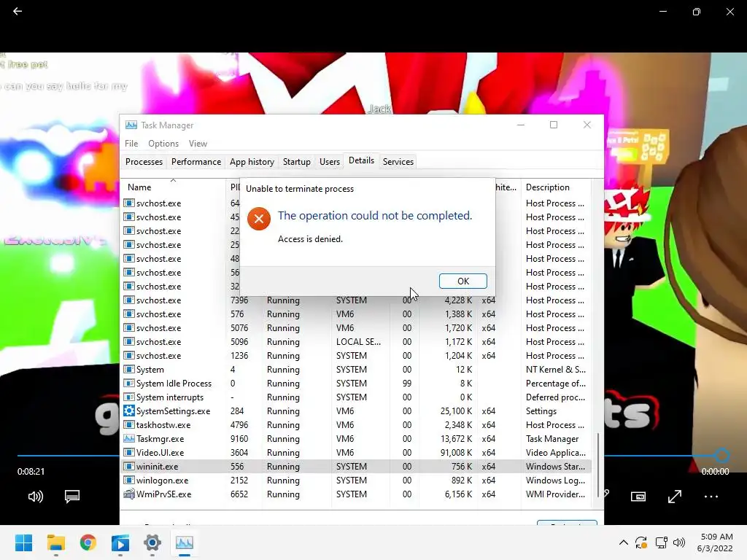Click the Video.UI.exe process icon
The image size is (747, 560).
tap(128, 452)
